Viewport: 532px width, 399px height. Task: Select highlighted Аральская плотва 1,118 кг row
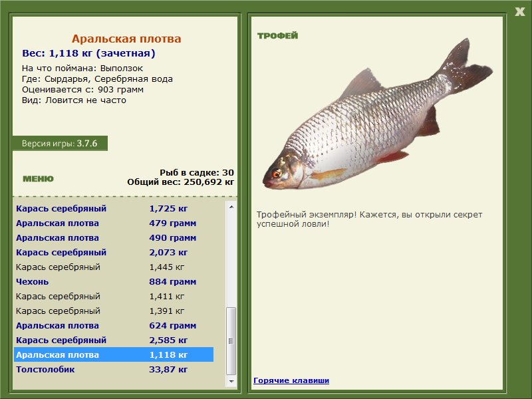click(114, 354)
